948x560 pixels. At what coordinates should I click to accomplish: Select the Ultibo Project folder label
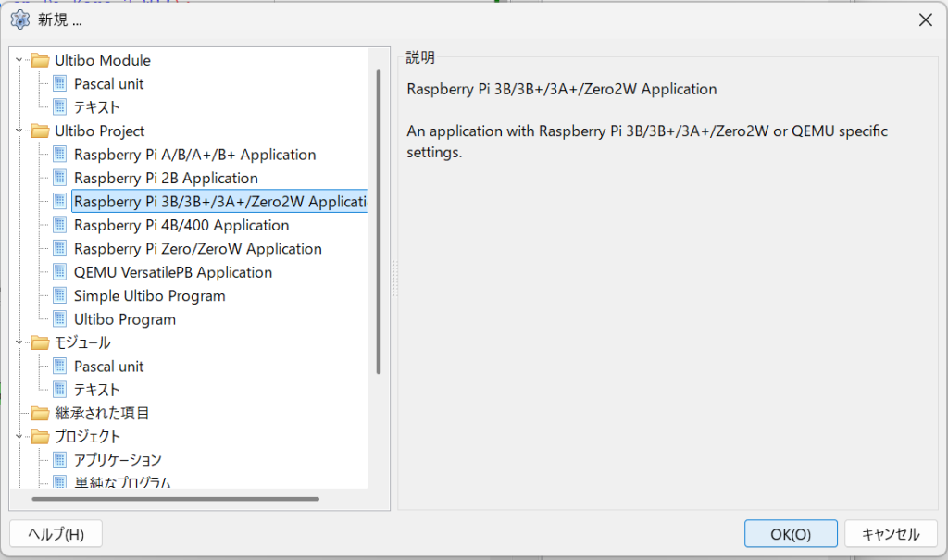[100, 131]
